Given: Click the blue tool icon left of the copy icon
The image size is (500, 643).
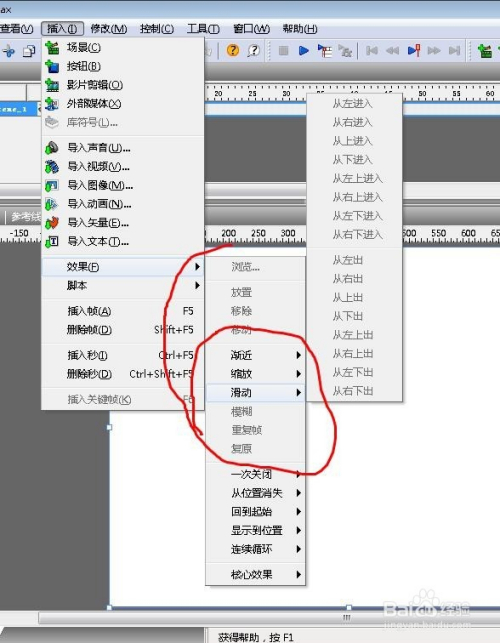Looking at the screenshot, I should tap(9, 51).
